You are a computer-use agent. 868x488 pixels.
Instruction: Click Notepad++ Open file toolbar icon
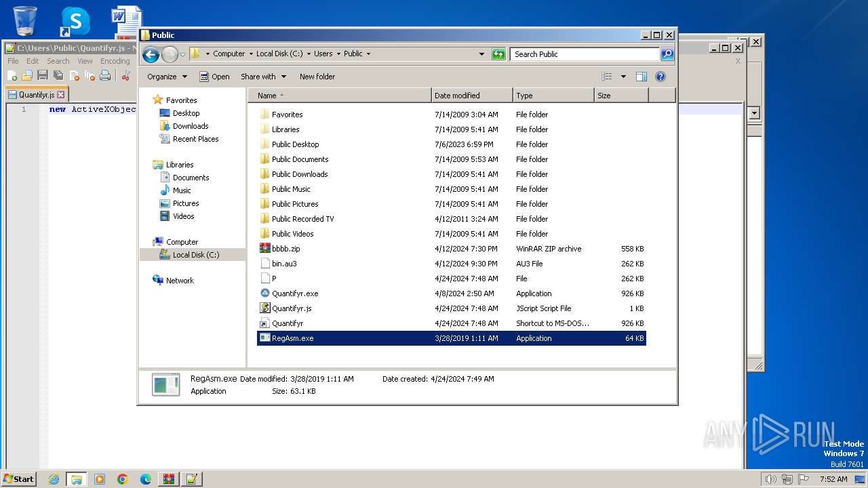click(x=27, y=76)
